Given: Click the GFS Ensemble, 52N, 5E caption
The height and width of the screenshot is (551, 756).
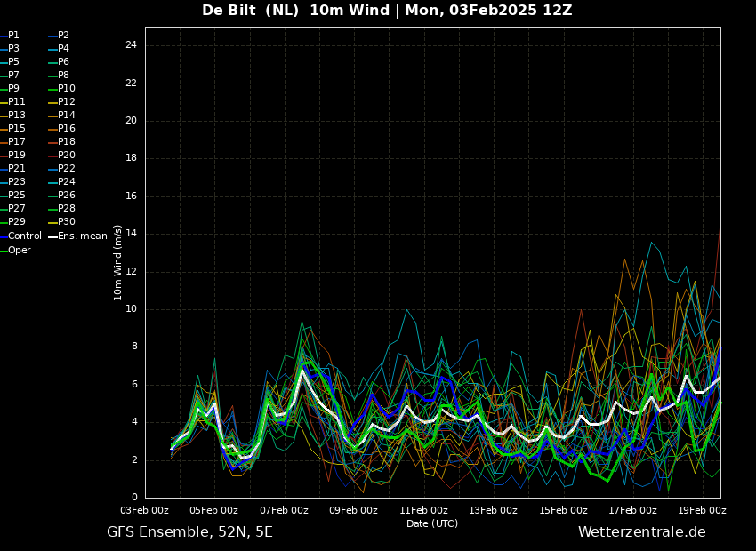Looking at the screenshot, I should pyautogui.click(x=189, y=532).
